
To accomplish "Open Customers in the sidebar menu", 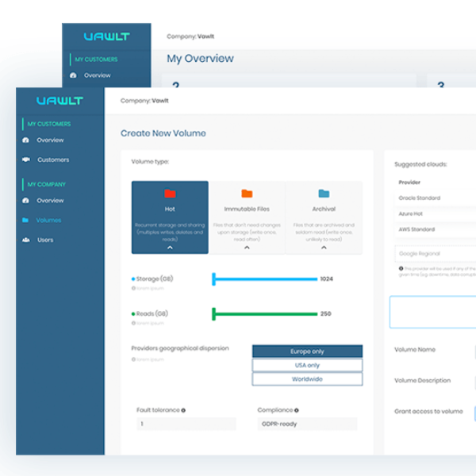I will (x=52, y=159).
